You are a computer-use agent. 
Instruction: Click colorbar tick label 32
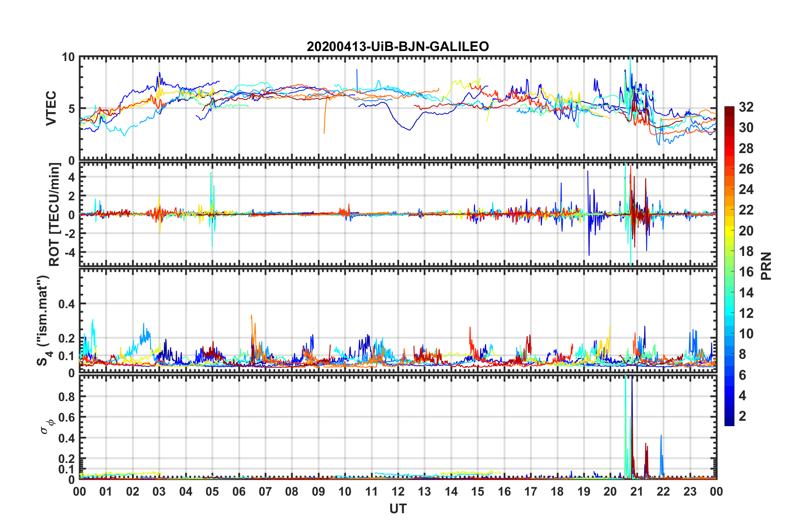746,107
